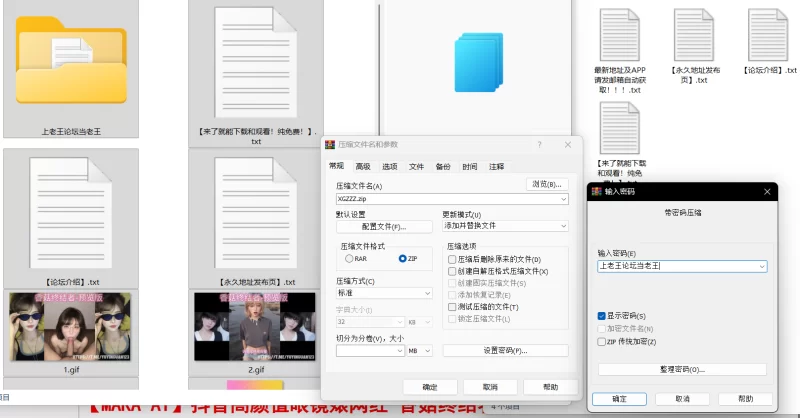Enable the 测试压缩的文件 checkbox
This screenshot has width=800, height=418.
click(x=452, y=307)
